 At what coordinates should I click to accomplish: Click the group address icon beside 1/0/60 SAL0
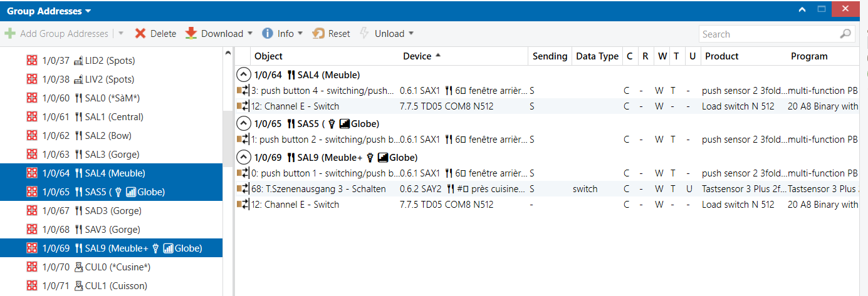(x=32, y=98)
